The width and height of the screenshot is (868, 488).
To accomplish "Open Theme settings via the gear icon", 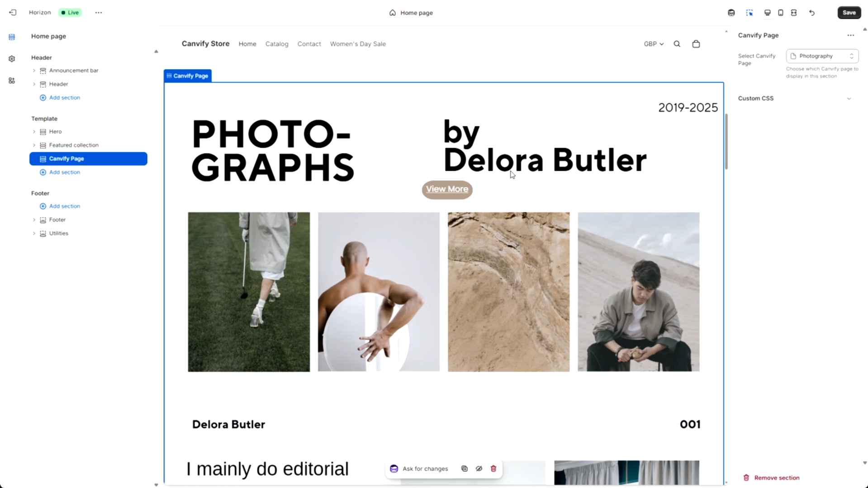I will point(11,58).
